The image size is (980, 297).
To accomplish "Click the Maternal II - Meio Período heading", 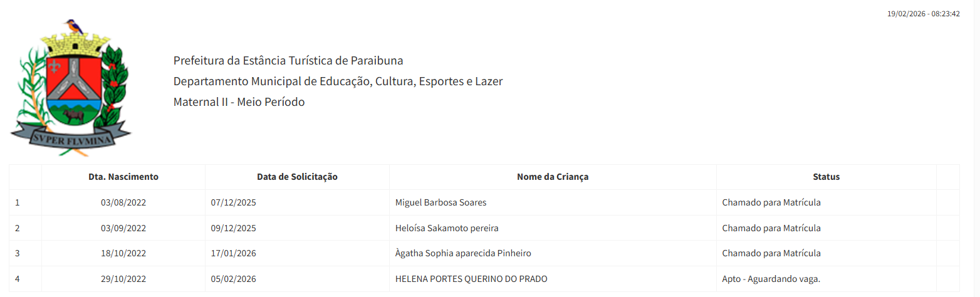I will click(x=239, y=102).
